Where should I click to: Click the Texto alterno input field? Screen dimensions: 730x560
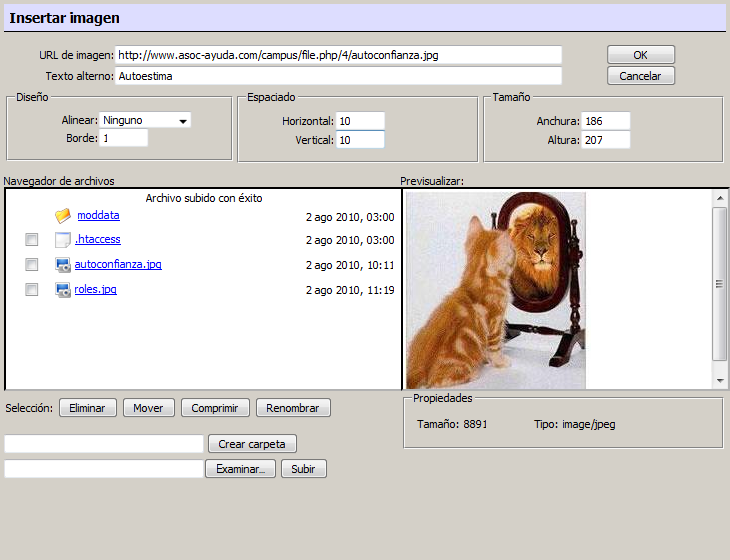coord(338,76)
